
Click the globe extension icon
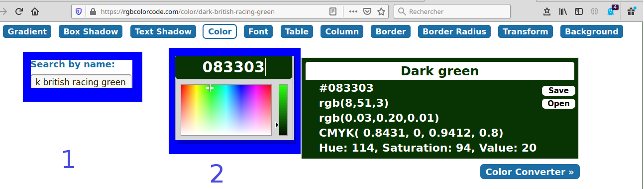coord(595,11)
